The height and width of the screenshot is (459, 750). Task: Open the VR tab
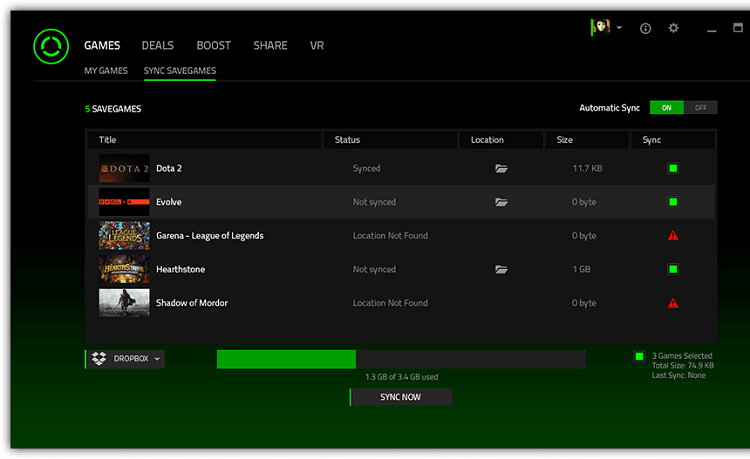(317, 45)
